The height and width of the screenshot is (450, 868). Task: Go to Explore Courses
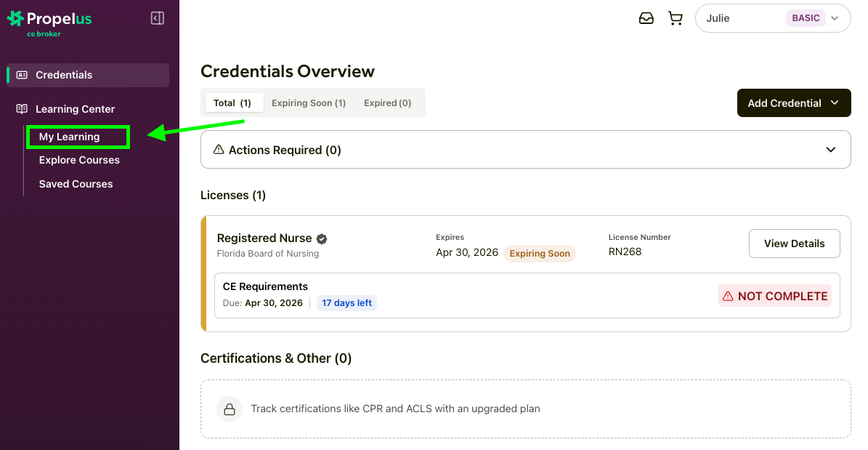(79, 160)
